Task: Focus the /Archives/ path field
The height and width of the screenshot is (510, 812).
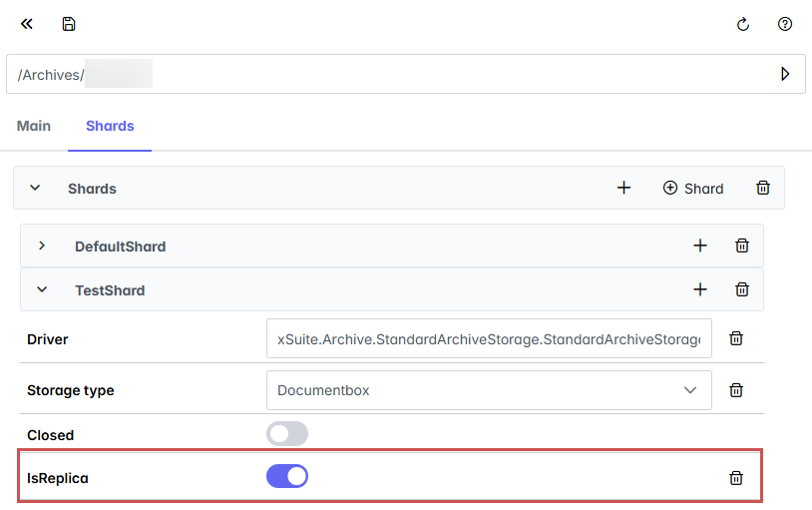Action: coord(405,74)
